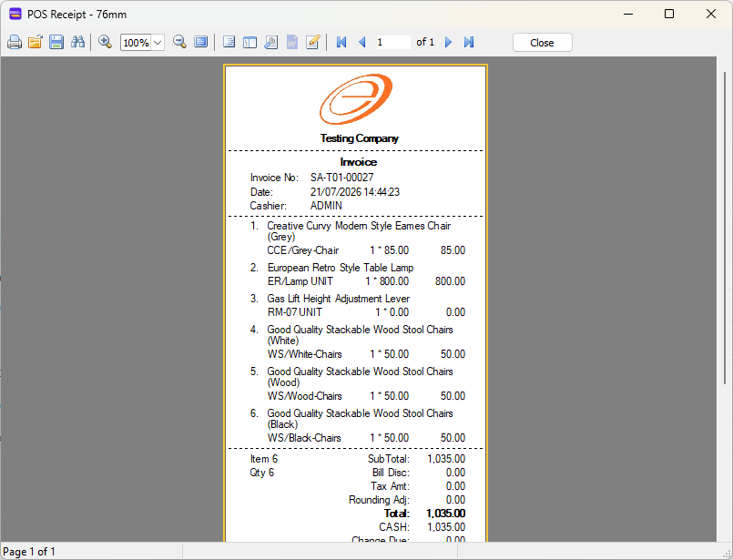Minimize the POS Receipt window
The image size is (733, 560).
tap(628, 14)
